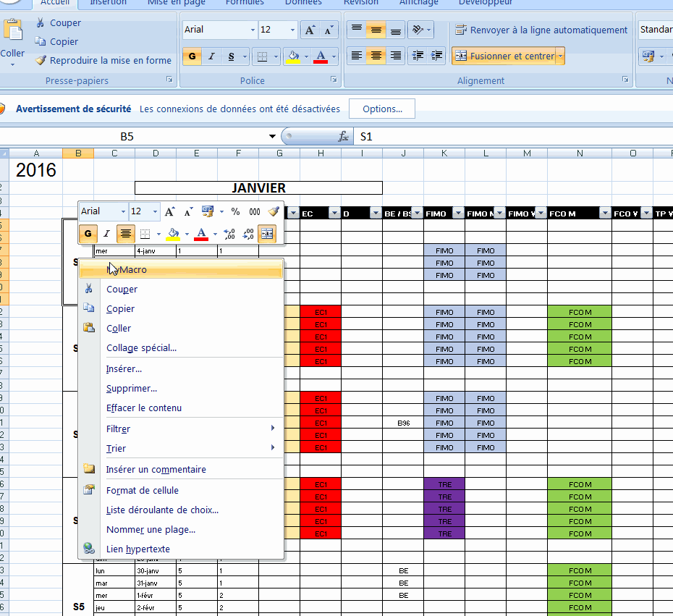Open ribbon font name Arial dropdown
Image resolution: width=673 pixels, height=616 pixels.
tap(253, 30)
